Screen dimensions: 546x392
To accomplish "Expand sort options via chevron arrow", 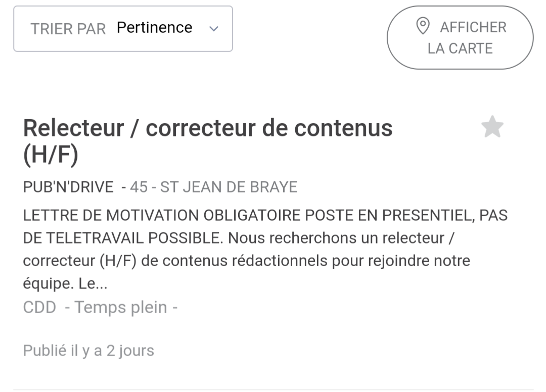I will [x=213, y=29].
